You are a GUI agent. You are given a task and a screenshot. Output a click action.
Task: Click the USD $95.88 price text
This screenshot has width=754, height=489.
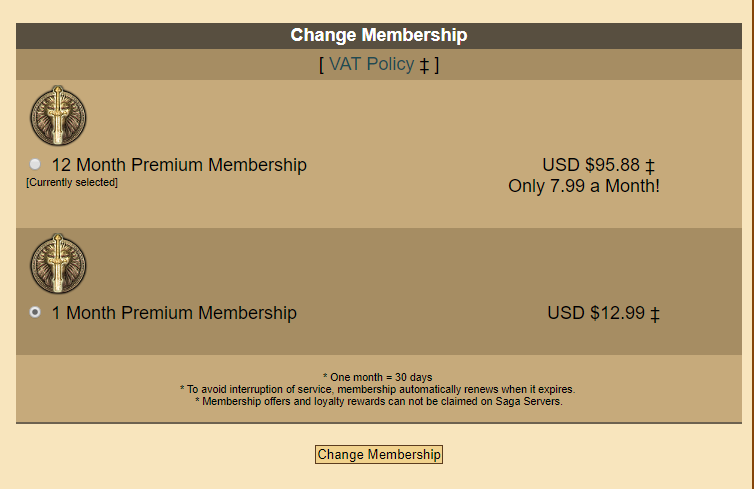591,165
